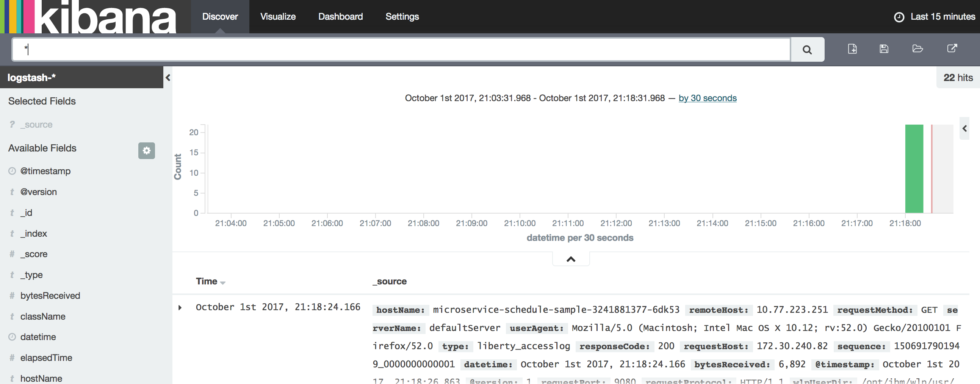Click the 'datetime per 30 seconds' axis label
The width and height of the screenshot is (980, 384).
click(580, 237)
